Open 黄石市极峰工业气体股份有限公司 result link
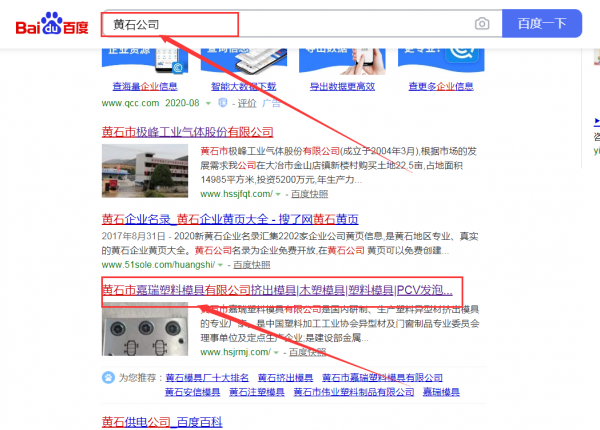Image resolution: width=600 pixels, height=430 pixels. click(188, 132)
